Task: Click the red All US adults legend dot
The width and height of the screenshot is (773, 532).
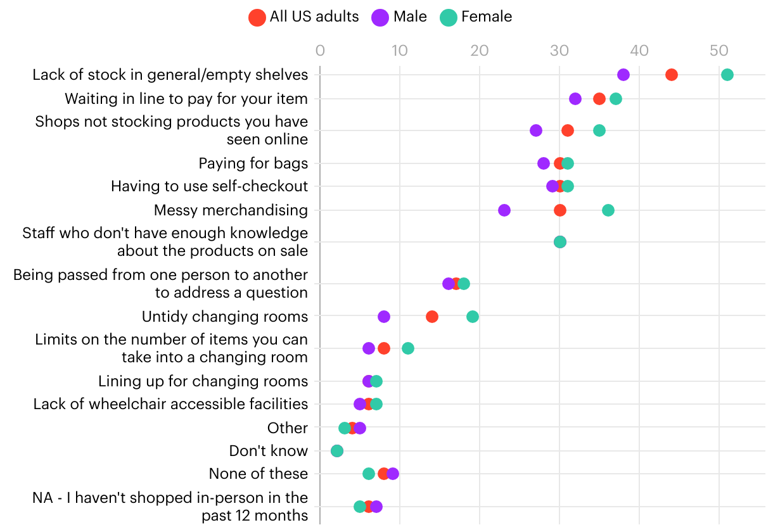Action: (x=257, y=17)
